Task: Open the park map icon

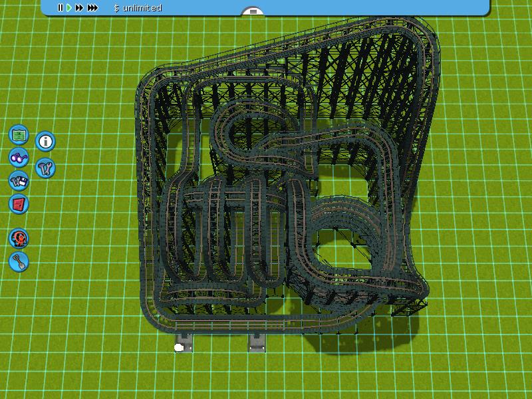Action: click(x=19, y=135)
